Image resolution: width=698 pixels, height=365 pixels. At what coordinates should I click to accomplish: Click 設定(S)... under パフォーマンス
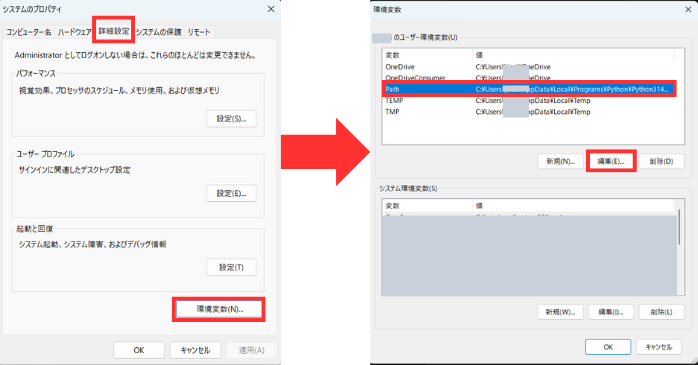[231, 119]
